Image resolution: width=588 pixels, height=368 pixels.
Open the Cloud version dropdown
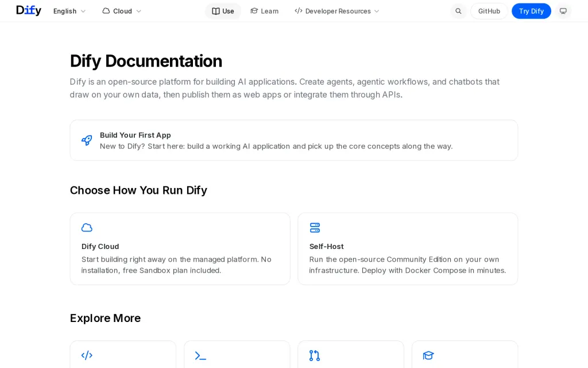coord(122,11)
